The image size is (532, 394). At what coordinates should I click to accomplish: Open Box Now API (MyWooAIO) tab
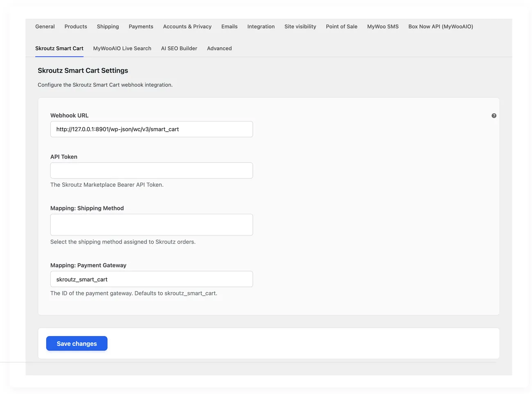pos(441,27)
